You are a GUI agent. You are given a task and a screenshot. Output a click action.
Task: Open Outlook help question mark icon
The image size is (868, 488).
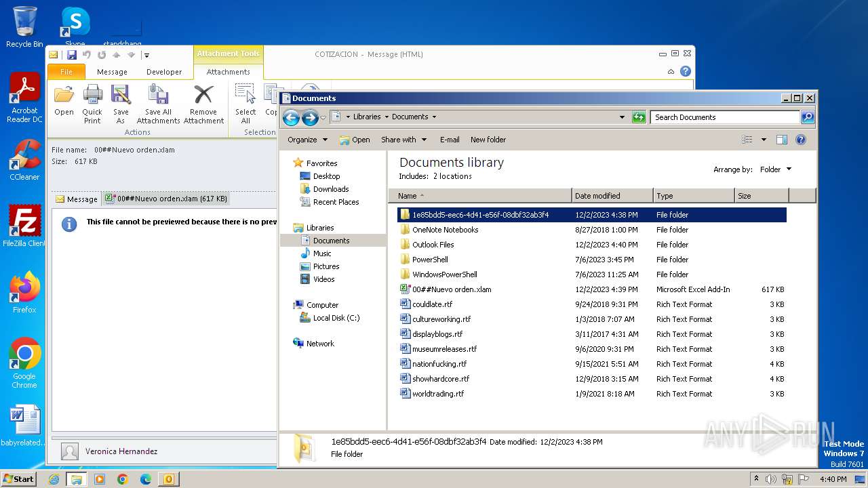686,71
